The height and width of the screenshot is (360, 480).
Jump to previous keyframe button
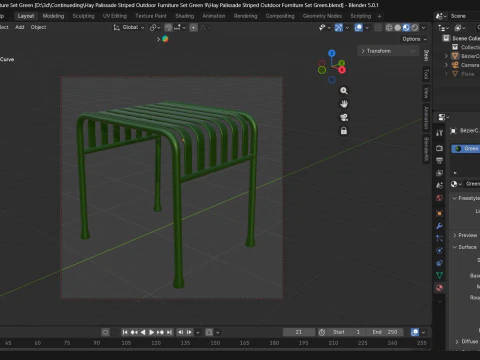pyautogui.click(x=134, y=332)
